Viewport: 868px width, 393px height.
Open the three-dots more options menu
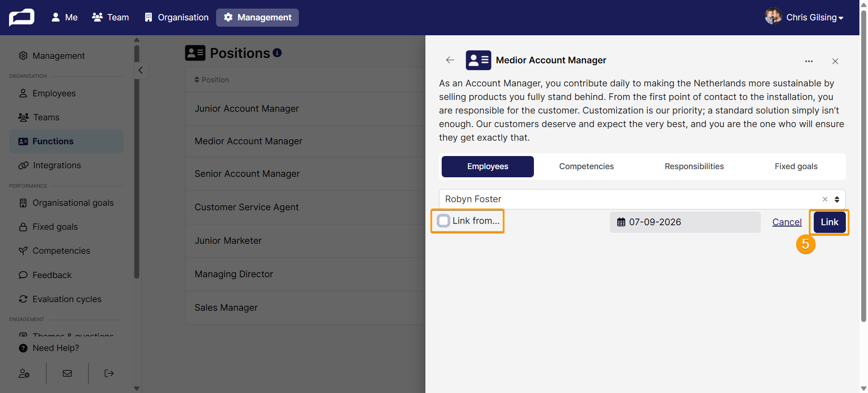click(809, 61)
